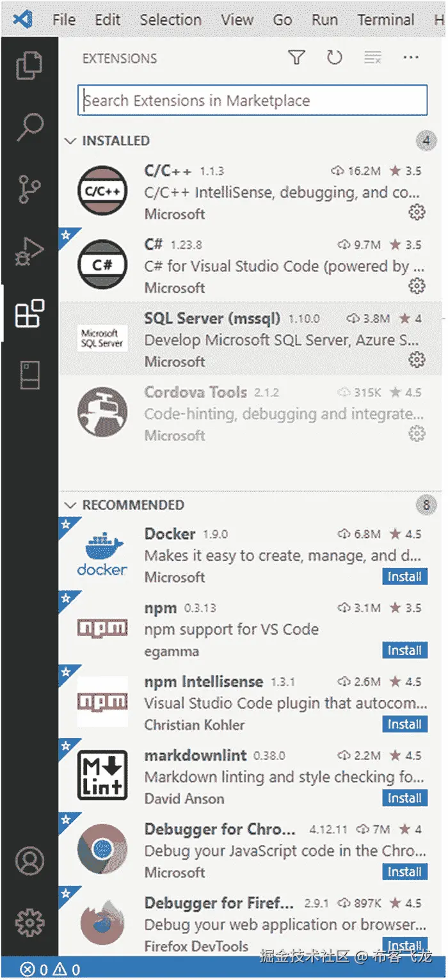Install the Docker extension

point(404,577)
